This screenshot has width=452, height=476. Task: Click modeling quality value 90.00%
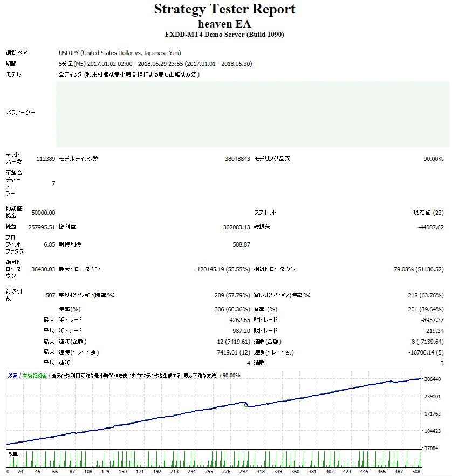434,159
